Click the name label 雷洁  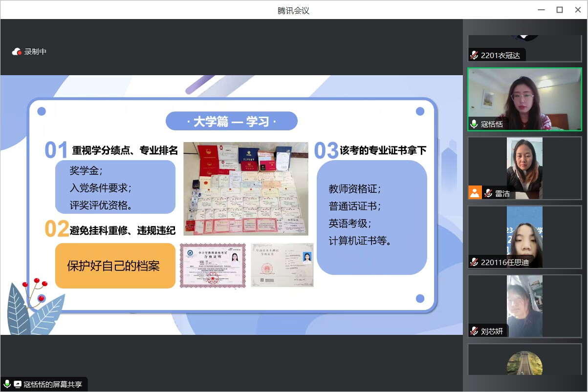pyautogui.click(x=502, y=193)
